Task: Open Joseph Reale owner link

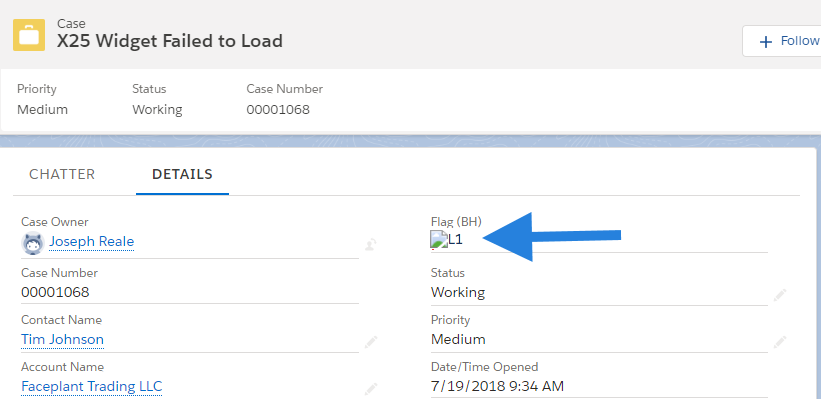Action: 92,241
